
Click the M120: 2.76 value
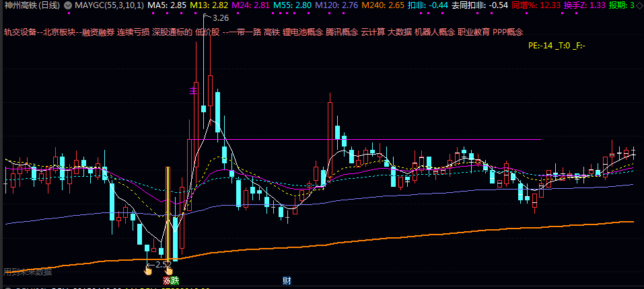(x=336, y=6)
